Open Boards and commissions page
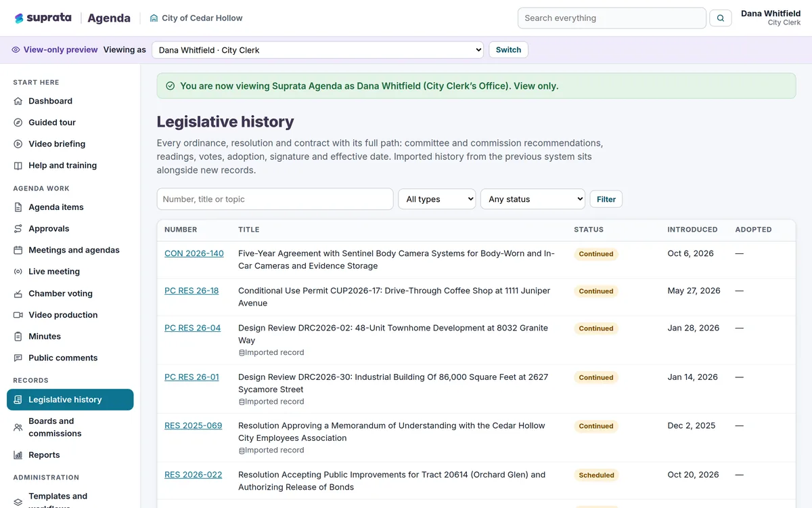 click(x=70, y=427)
